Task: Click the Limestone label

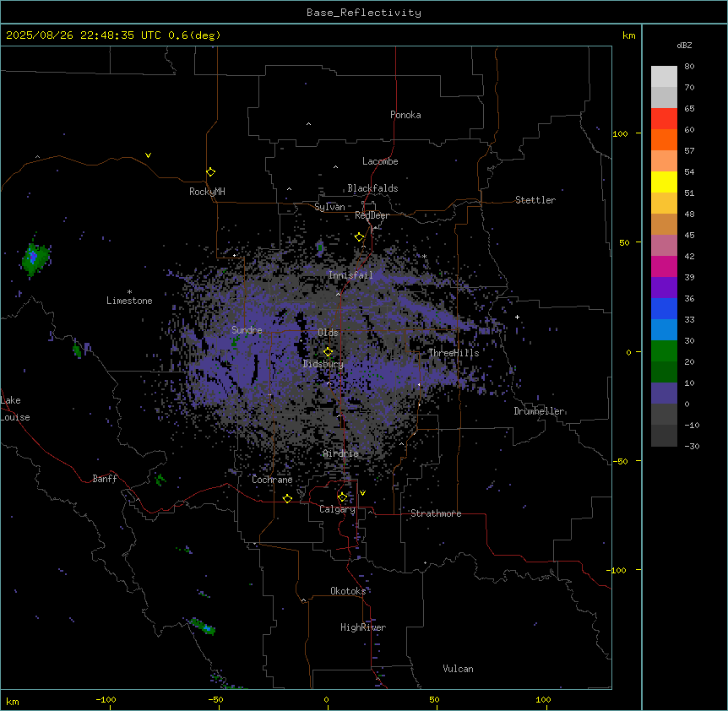Action: (x=129, y=301)
